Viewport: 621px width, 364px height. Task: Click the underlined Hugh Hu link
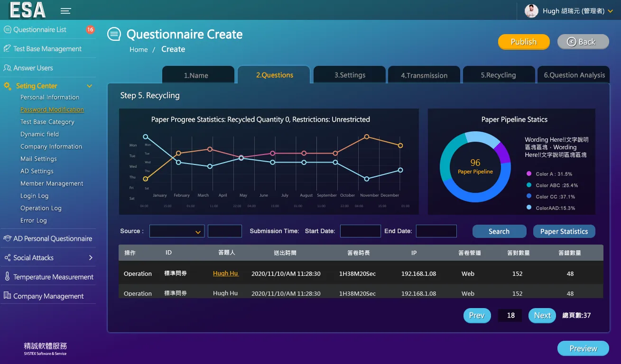[226, 273]
